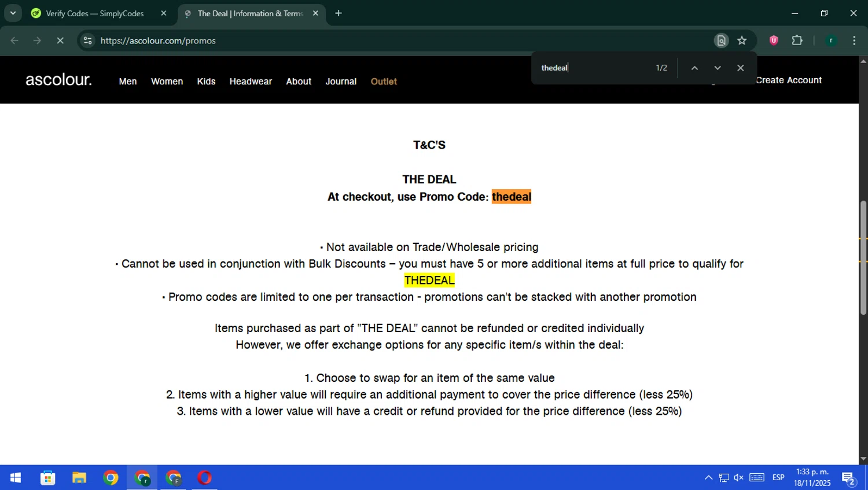Click Create Account link
868x490 pixels.
(789, 80)
